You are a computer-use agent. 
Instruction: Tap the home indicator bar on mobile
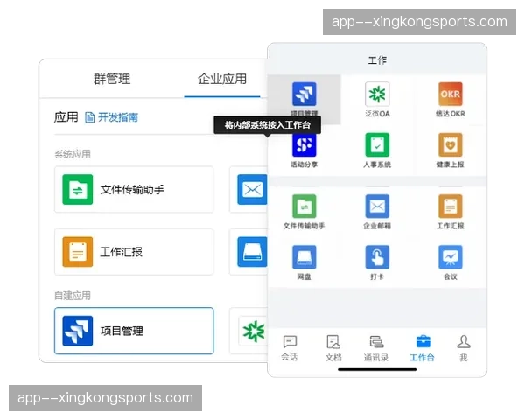click(377, 369)
